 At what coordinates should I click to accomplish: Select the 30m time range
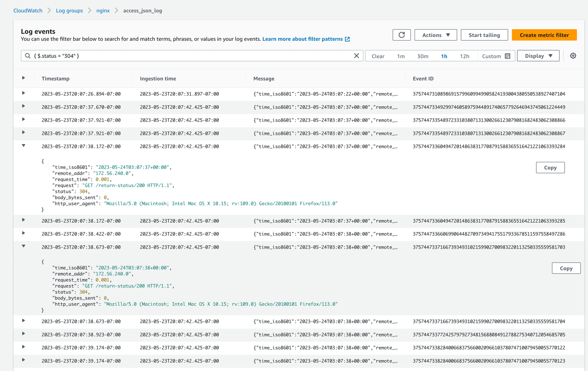[x=422, y=56]
